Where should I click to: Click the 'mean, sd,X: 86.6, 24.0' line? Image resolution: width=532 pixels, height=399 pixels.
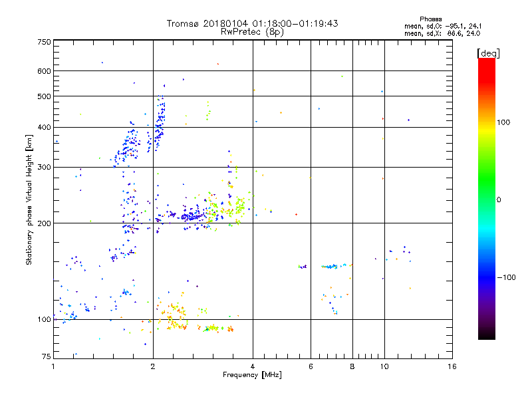(442, 33)
